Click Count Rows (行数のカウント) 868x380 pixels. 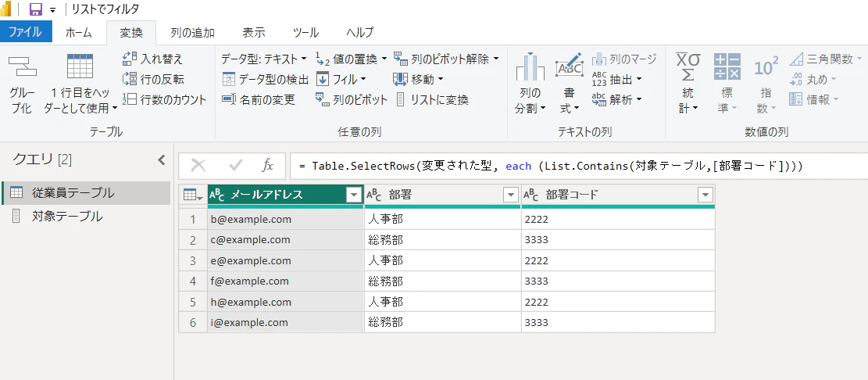pos(164,100)
